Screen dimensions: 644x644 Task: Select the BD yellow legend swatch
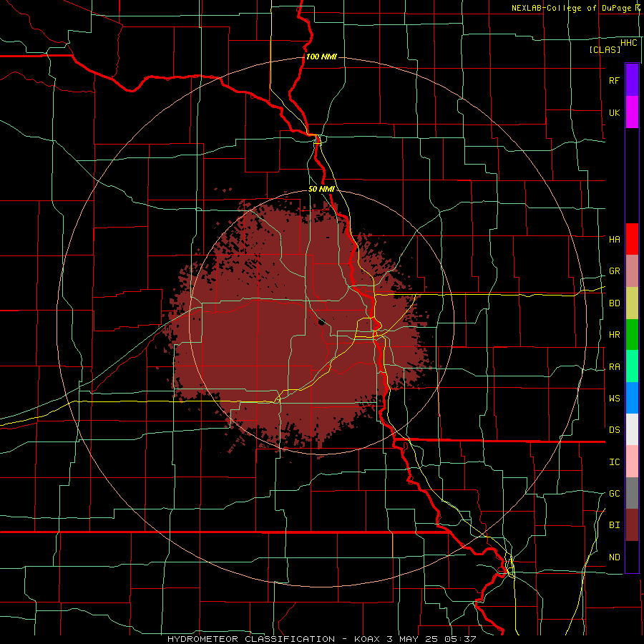click(x=632, y=303)
